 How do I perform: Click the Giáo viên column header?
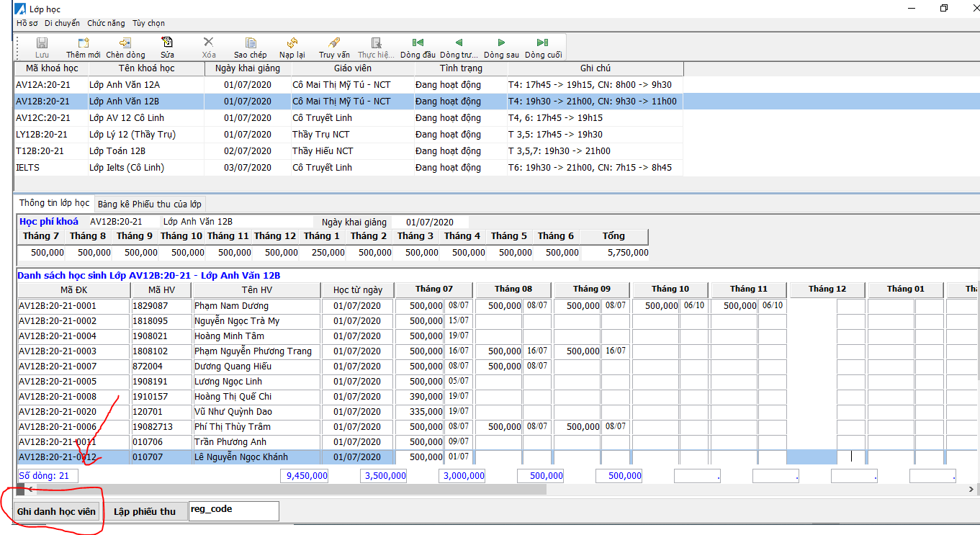[353, 68]
